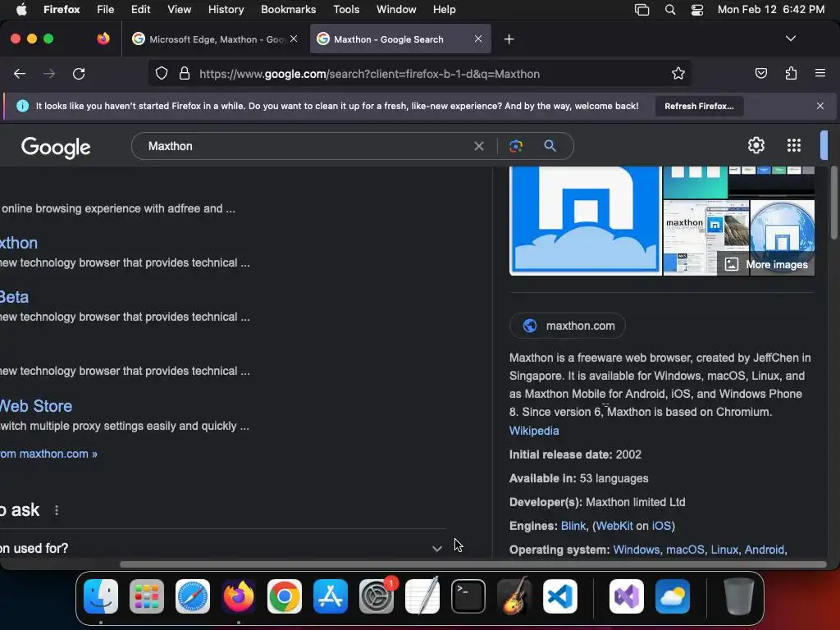This screenshot has height=630, width=840.
Task: Clear the Google search box with X
Action: (479, 146)
